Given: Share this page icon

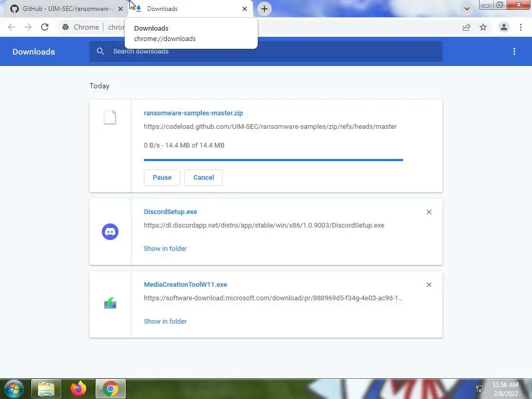Looking at the screenshot, I should pyautogui.click(x=467, y=27).
